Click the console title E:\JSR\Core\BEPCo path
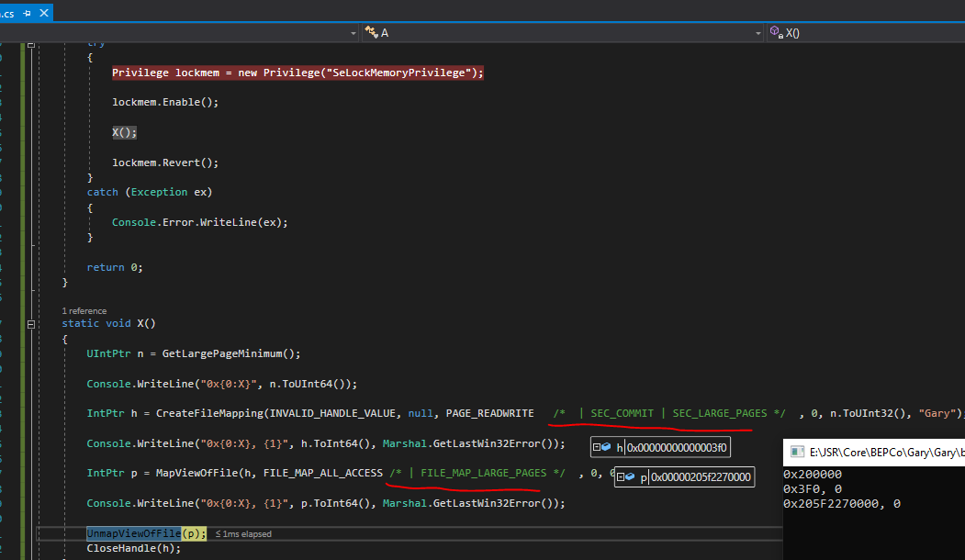 click(x=887, y=453)
